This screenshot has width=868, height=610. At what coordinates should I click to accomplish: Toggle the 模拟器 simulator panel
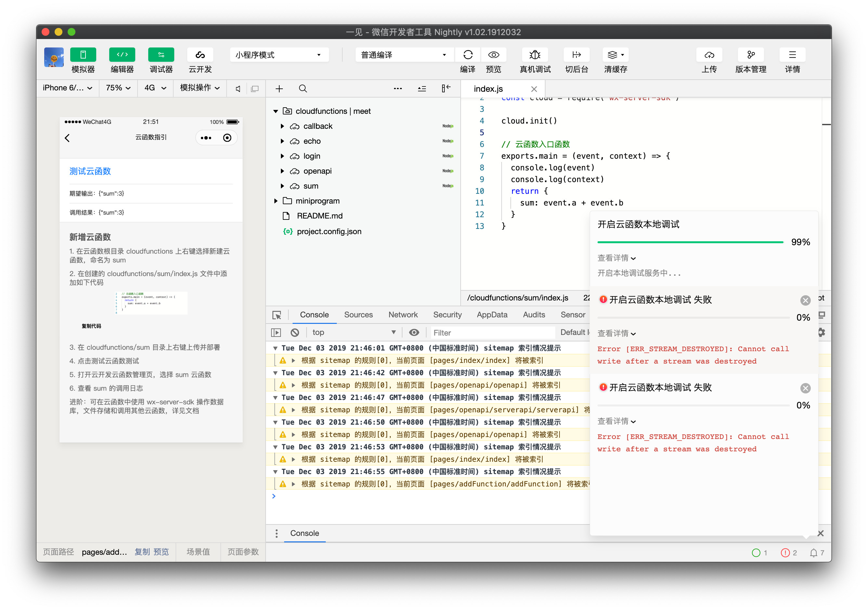click(x=83, y=55)
